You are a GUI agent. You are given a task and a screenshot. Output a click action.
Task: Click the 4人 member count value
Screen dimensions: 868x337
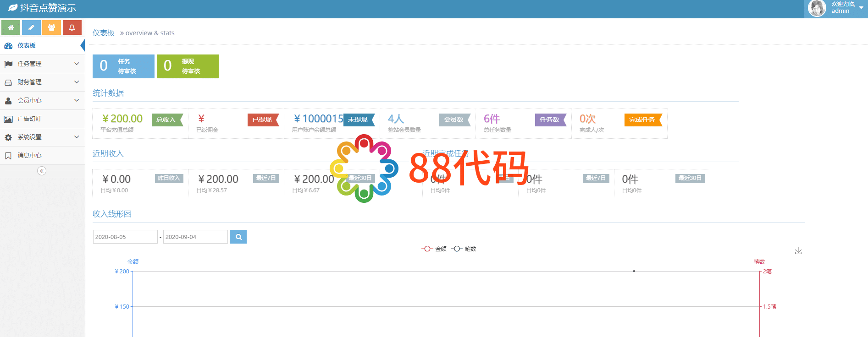[x=396, y=119]
